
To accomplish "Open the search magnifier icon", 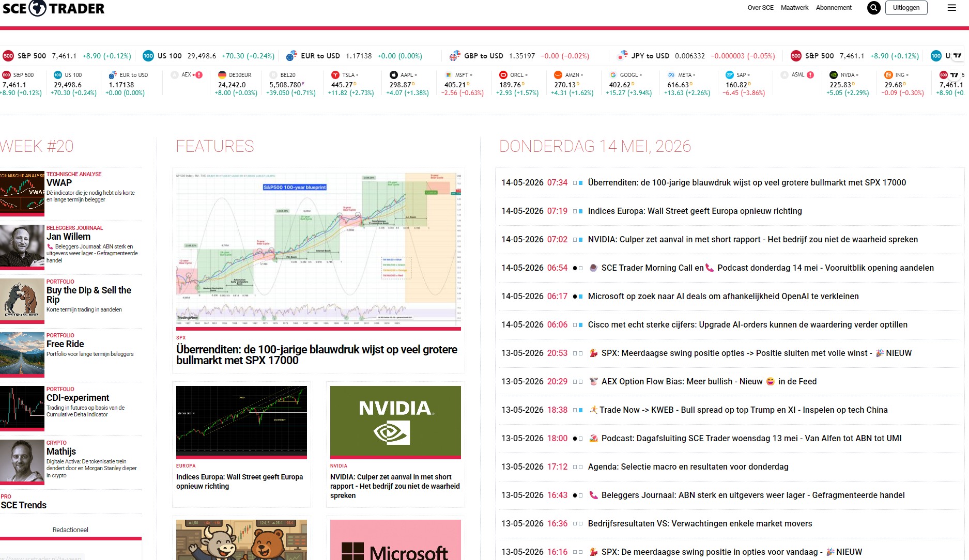I will [x=873, y=8].
